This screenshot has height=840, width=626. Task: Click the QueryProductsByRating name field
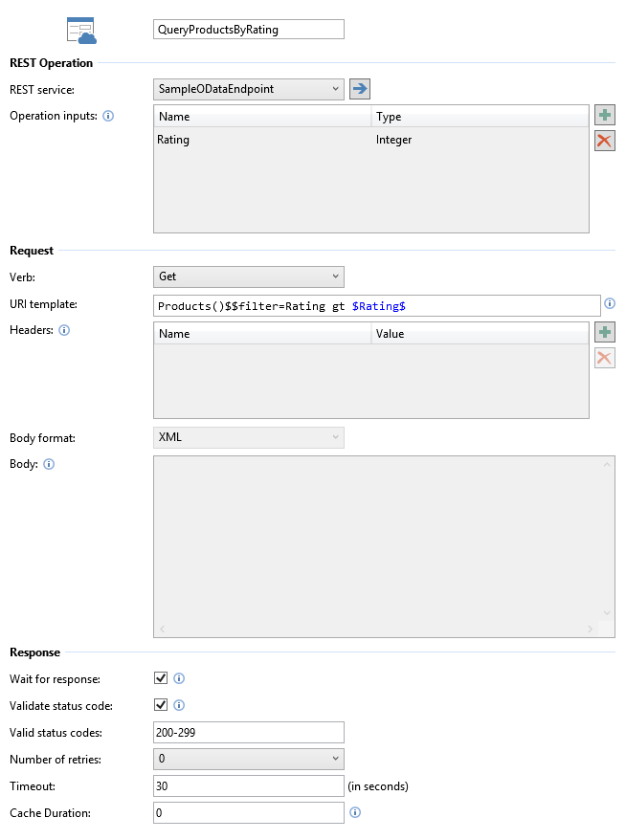coord(248,30)
